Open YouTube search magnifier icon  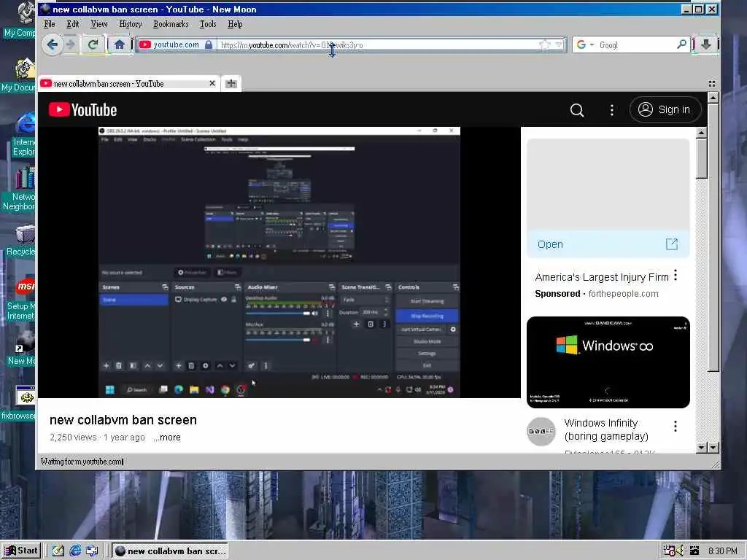click(x=577, y=110)
